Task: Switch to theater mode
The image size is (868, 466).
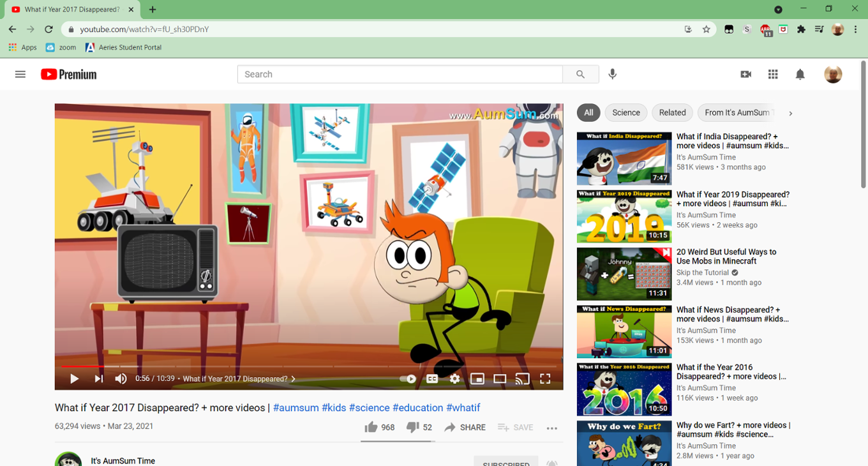Action: [x=500, y=379]
